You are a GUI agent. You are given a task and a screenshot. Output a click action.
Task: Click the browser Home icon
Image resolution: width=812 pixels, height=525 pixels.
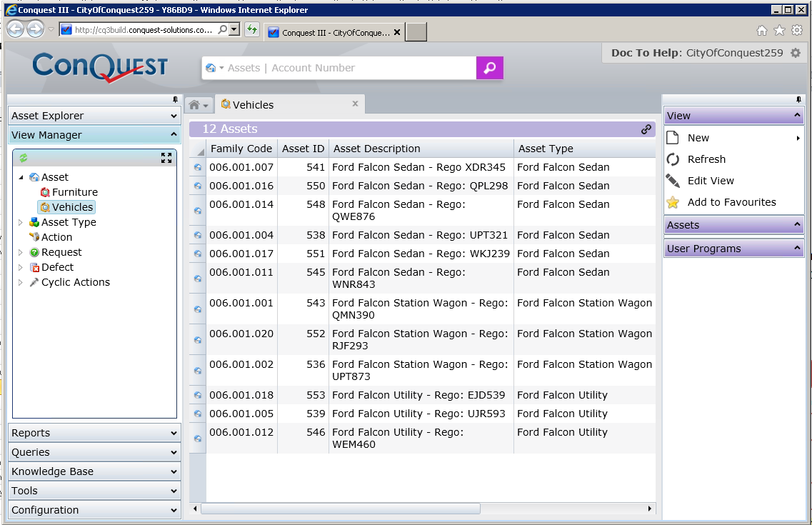coord(762,31)
